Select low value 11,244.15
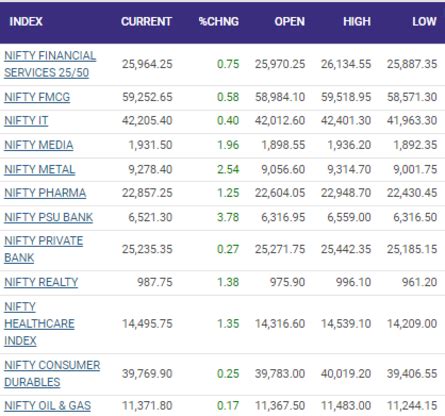Viewport: 445px width, 416px height. (412, 405)
